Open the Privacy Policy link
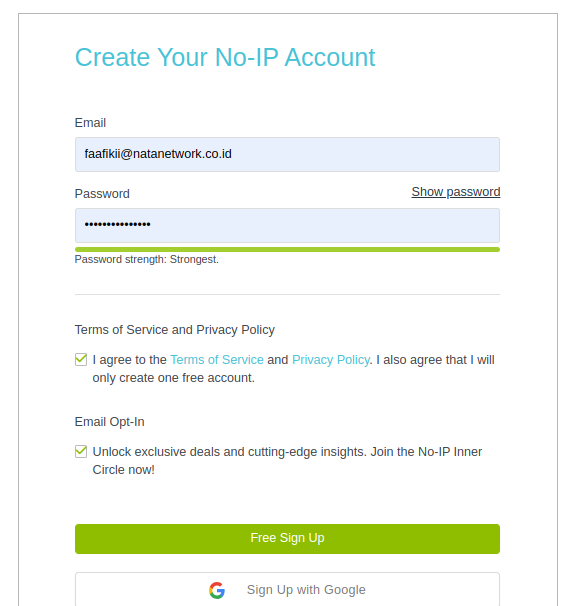This screenshot has height=606, width=573. click(x=331, y=360)
